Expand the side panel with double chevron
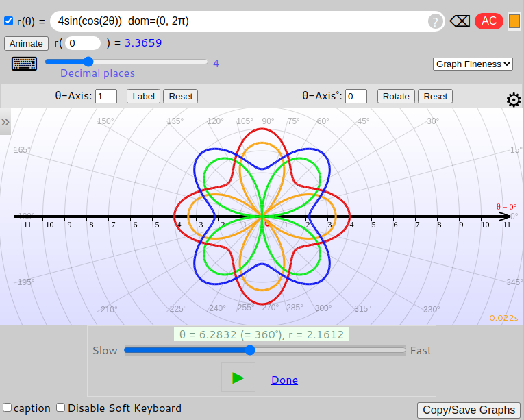This screenshot has height=420, width=524. pos(5,122)
